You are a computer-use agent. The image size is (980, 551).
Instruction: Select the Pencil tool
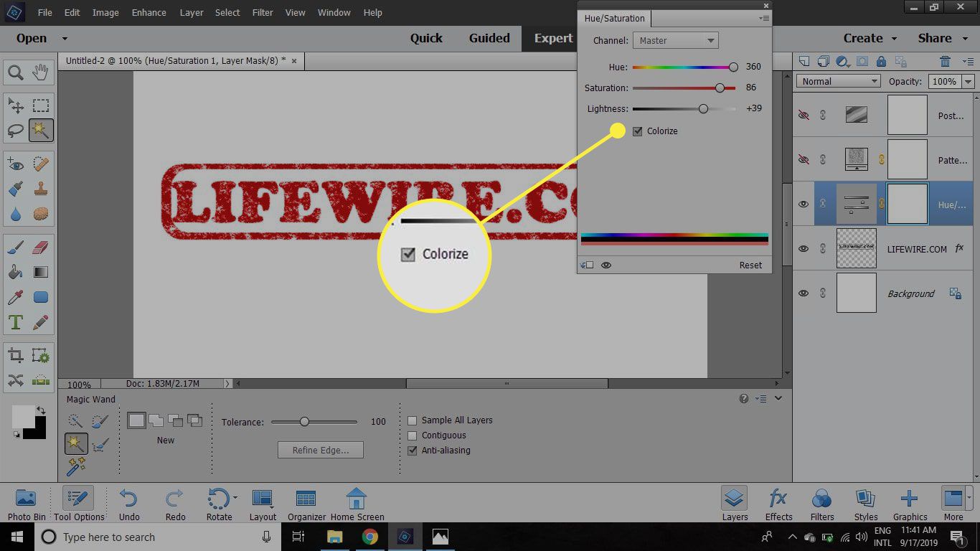[41, 322]
